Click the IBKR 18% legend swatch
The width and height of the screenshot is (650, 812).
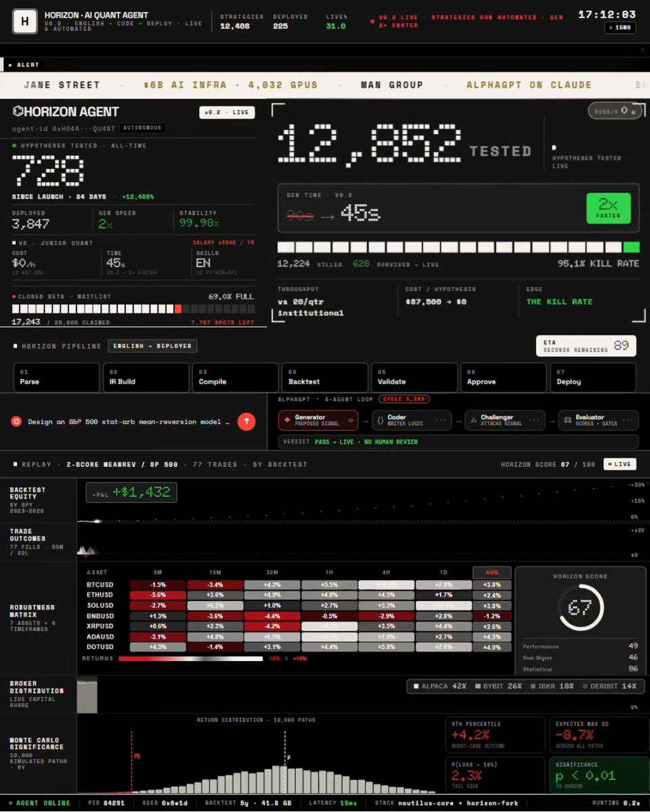coord(534,686)
